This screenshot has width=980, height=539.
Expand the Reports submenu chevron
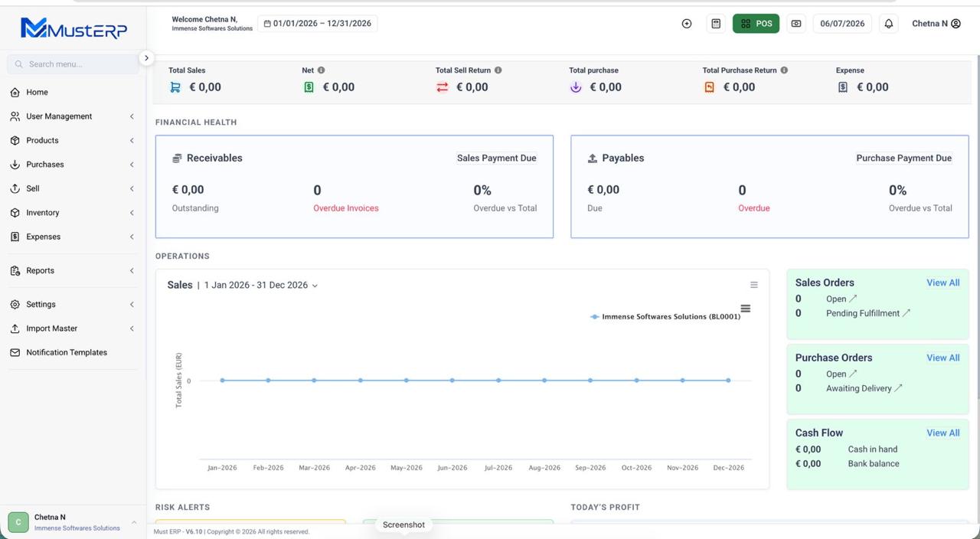pyautogui.click(x=132, y=270)
